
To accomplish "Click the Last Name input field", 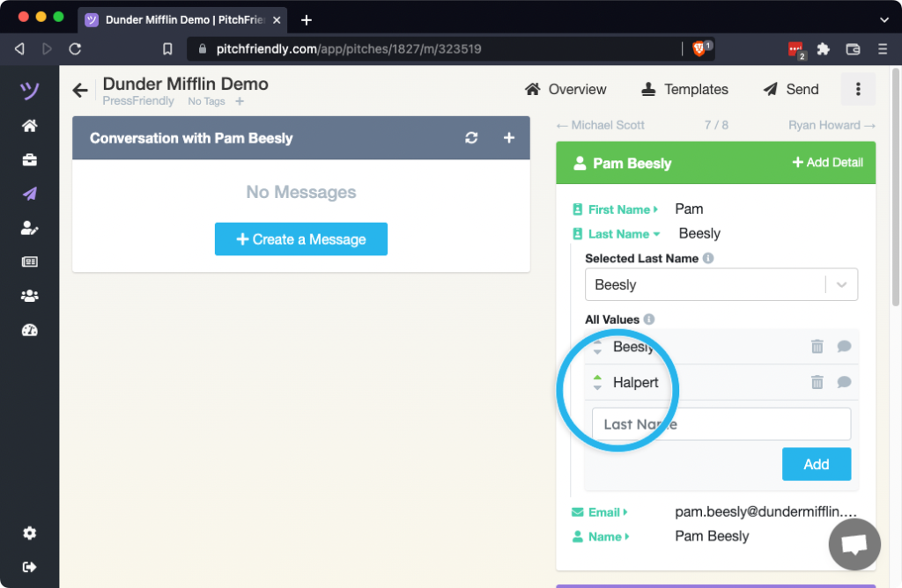I will pyautogui.click(x=721, y=424).
